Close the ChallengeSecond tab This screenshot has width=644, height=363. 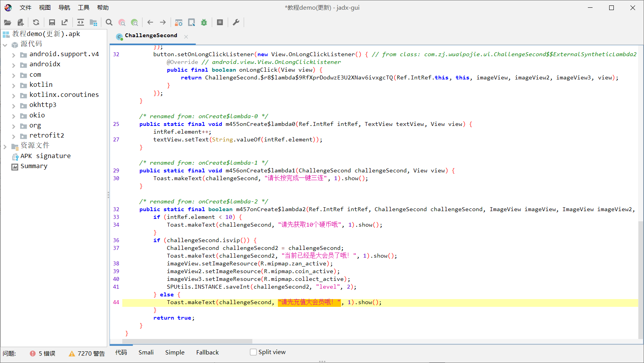(x=186, y=37)
